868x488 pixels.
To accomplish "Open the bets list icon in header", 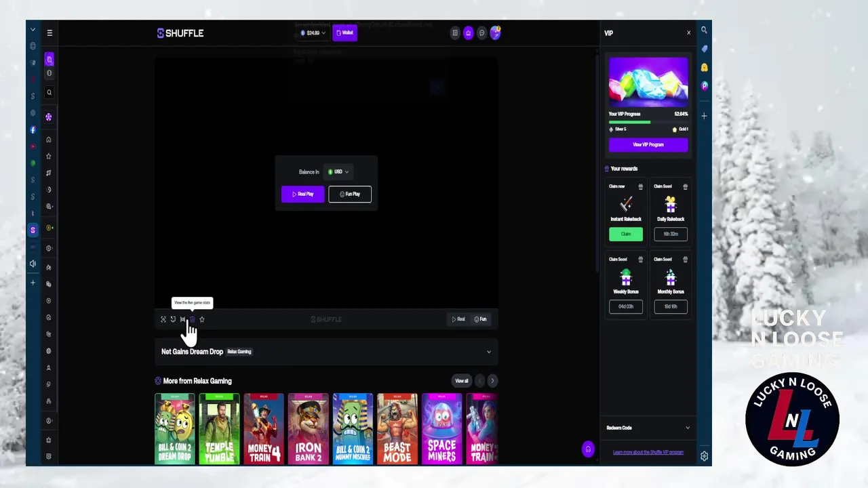I will pyautogui.click(x=455, y=33).
